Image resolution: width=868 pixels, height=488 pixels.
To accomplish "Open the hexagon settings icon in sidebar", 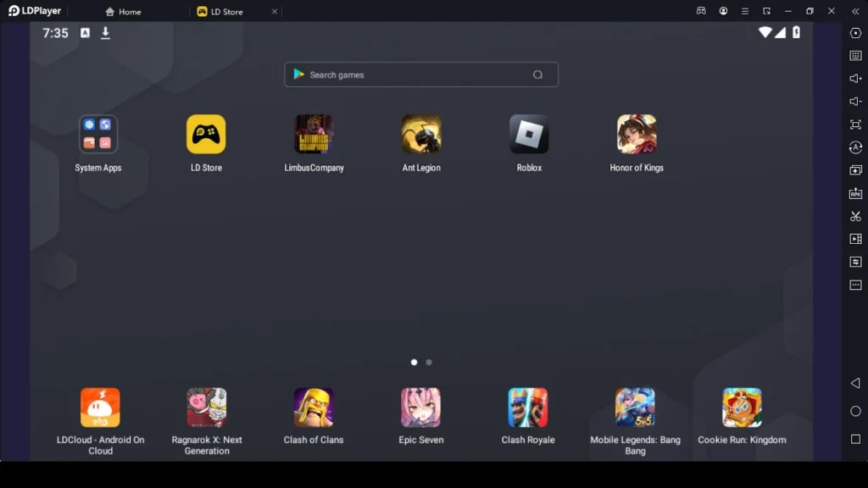I will pos(855,33).
